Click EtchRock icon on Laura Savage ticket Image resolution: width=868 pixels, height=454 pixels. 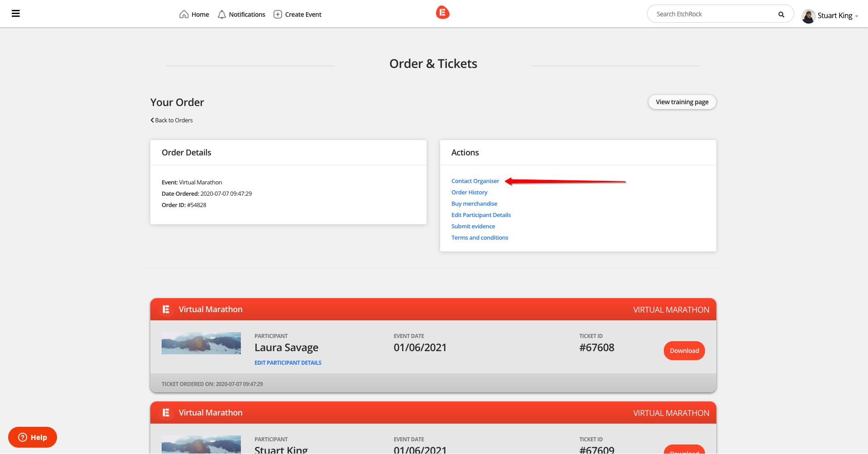[166, 309]
